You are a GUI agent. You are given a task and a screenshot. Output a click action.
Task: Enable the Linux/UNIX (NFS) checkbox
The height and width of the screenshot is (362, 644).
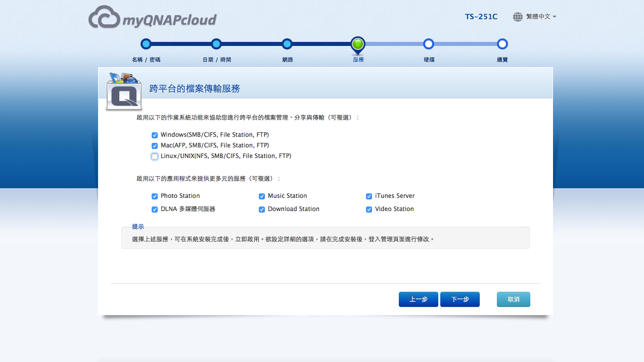coord(155,157)
